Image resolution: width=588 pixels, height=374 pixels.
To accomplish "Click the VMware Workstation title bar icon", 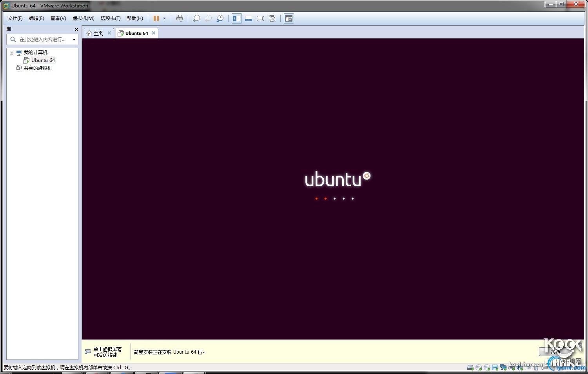I will click(x=6, y=5).
